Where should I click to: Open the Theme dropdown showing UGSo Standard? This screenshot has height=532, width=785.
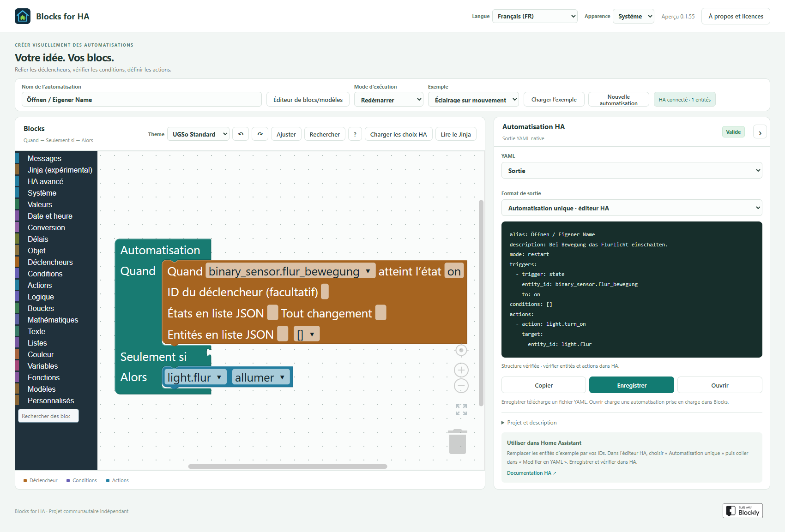[199, 134]
